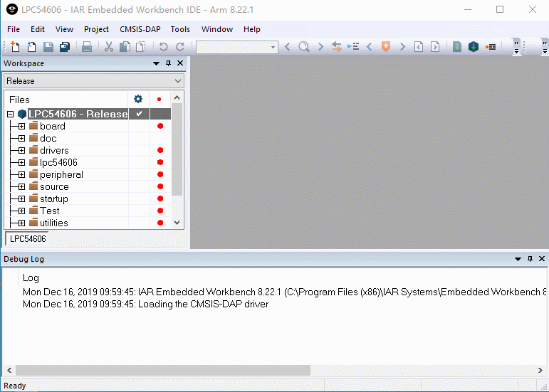Pin the Debug Log panel
Image resolution: width=549 pixels, height=392 pixels.
530,259
